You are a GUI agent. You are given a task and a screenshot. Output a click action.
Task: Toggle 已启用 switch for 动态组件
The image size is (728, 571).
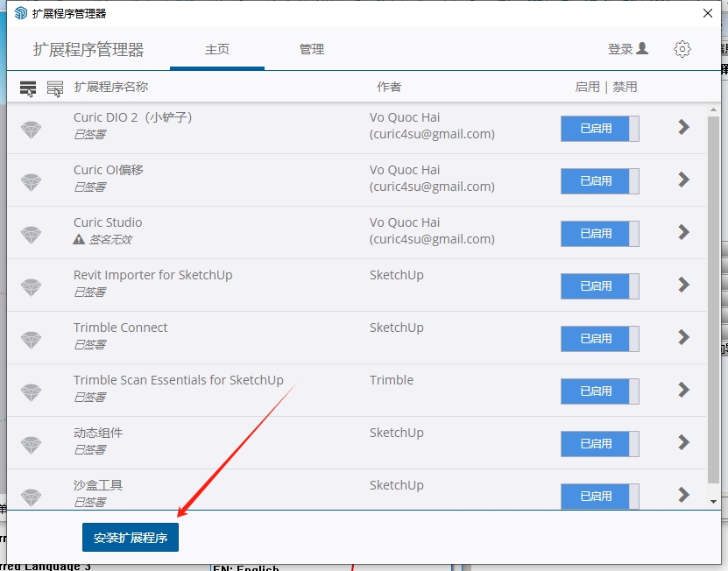pyautogui.click(x=600, y=443)
